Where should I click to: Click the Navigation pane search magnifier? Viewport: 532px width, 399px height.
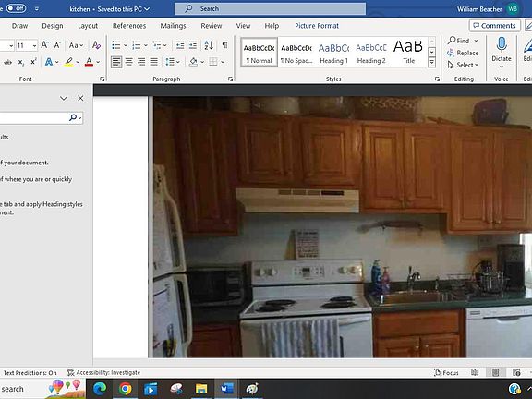click(x=73, y=117)
